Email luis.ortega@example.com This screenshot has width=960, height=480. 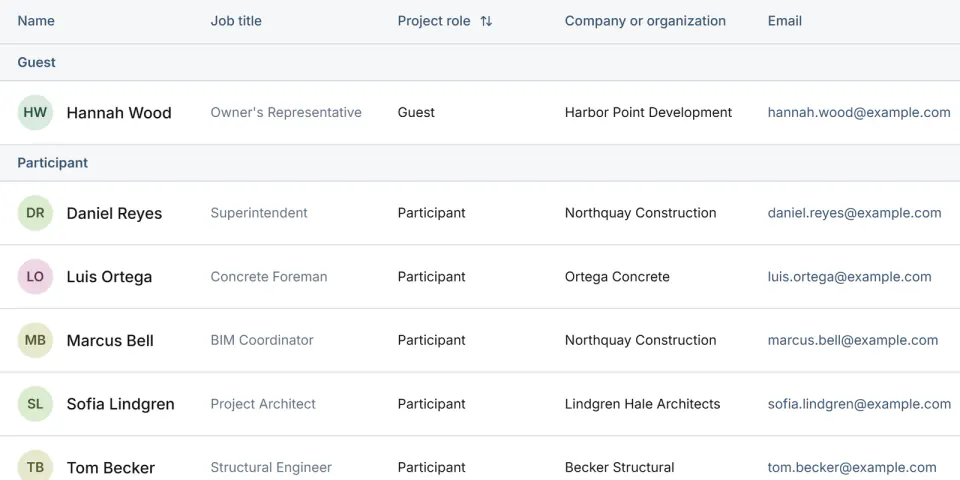(850, 277)
